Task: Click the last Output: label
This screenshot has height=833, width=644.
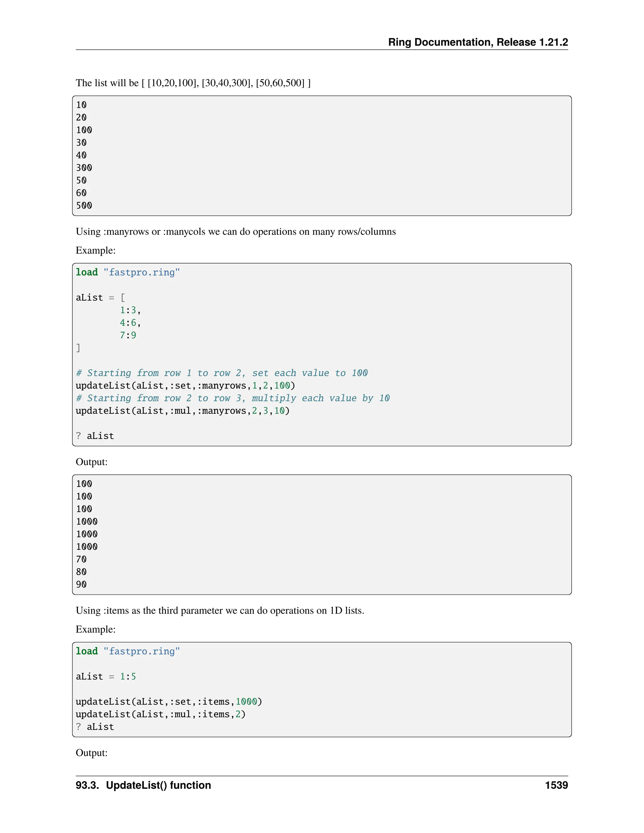Action: 92,753
